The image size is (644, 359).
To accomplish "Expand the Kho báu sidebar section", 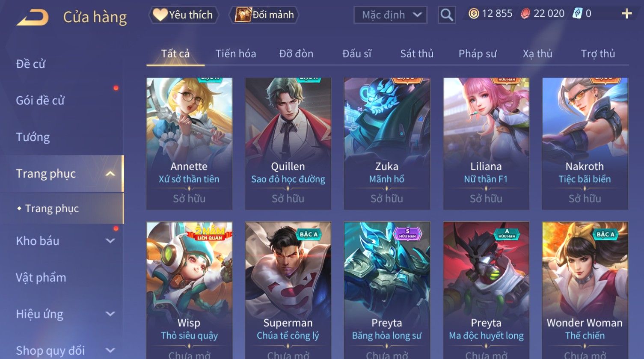I will pyautogui.click(x=110, y=241).
